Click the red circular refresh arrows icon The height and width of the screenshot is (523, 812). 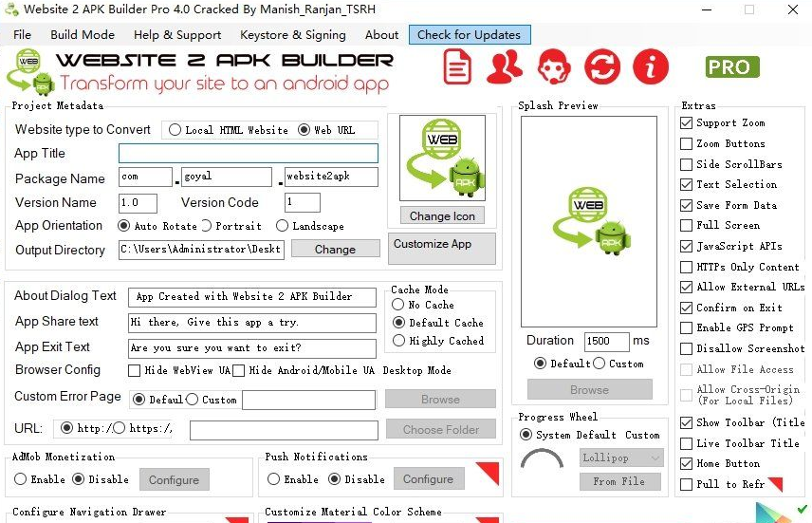pyautogui.click(x=601, y=67)
